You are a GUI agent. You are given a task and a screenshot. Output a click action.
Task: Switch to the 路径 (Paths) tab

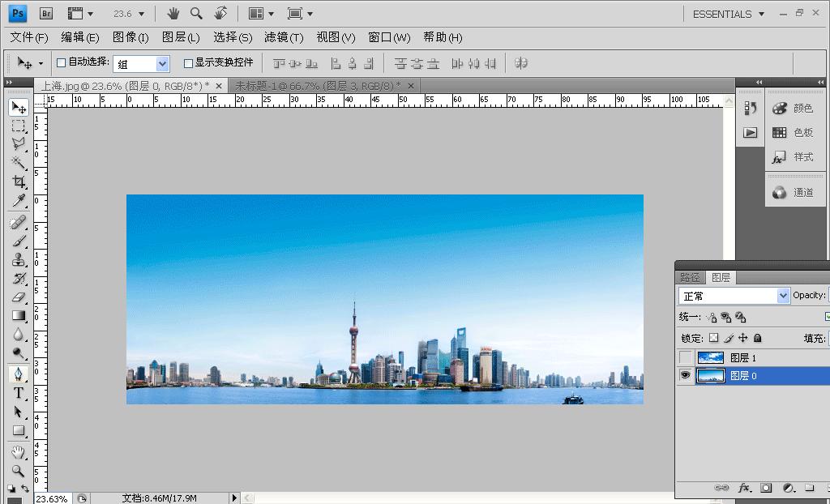click(691, 276)
